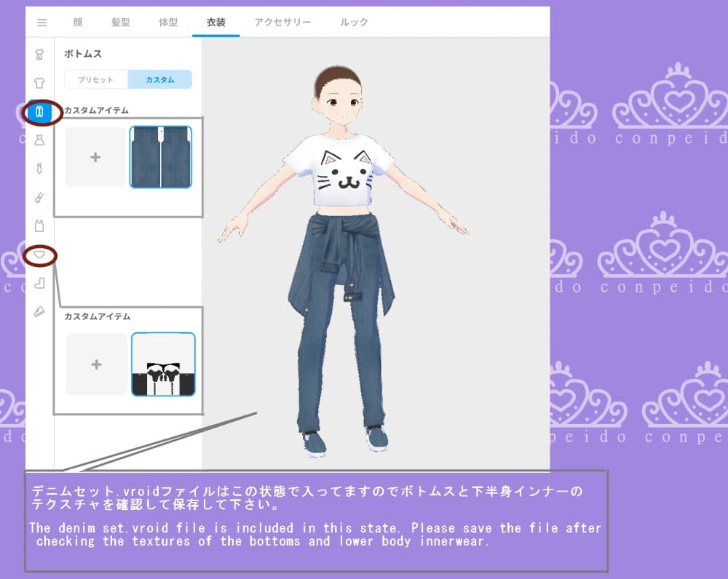Open the hamburger menu
728x579 pixels.
41,23
